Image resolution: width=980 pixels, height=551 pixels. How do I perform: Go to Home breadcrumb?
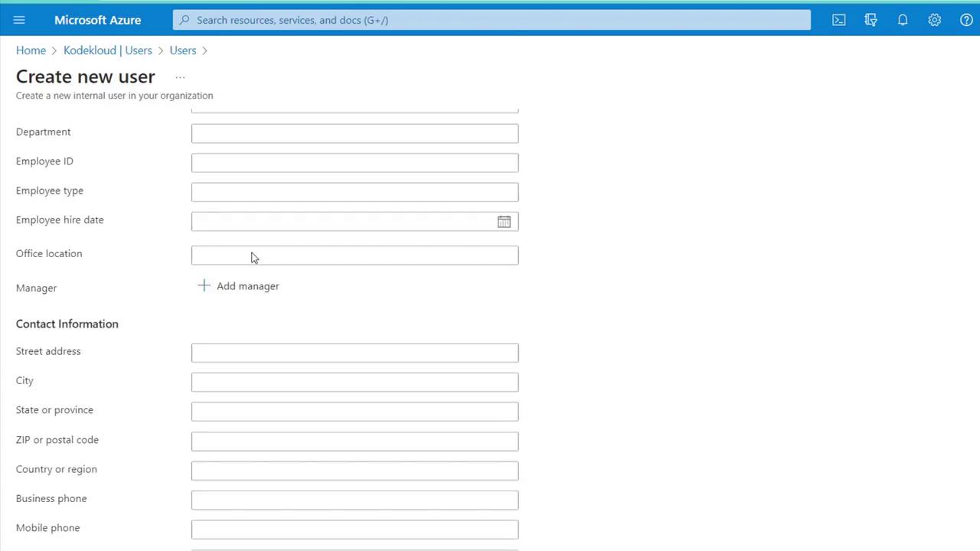(x=31, y=51)
